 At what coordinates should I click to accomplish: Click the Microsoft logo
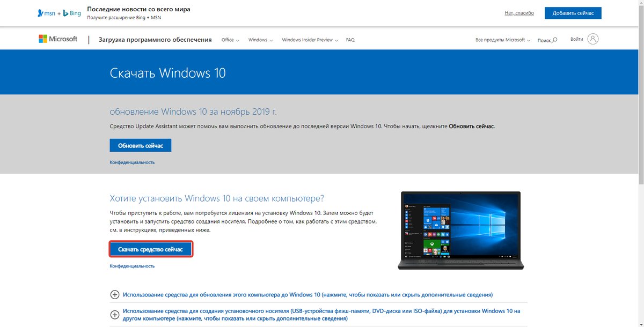58,39
